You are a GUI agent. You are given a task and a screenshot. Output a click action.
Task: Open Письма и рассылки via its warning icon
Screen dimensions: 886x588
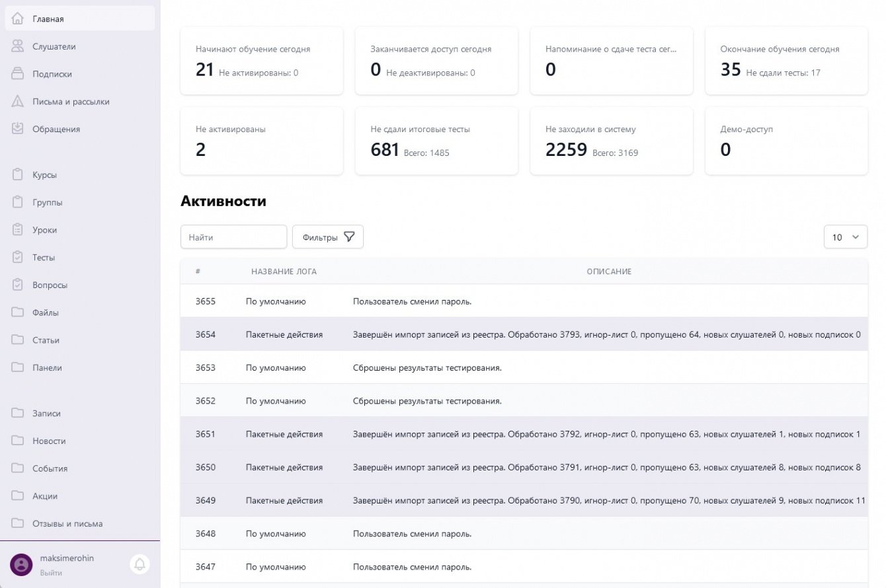coord(19,101)
